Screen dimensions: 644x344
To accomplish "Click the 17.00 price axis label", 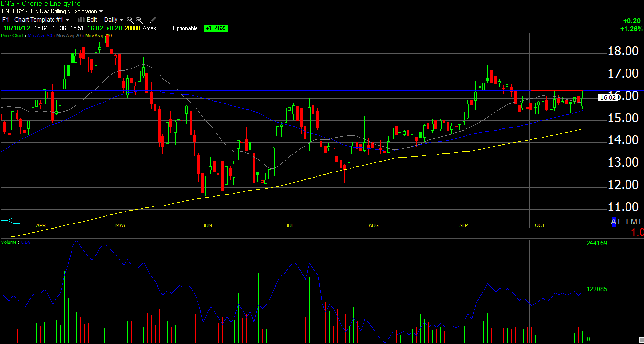I will point(623,73).
